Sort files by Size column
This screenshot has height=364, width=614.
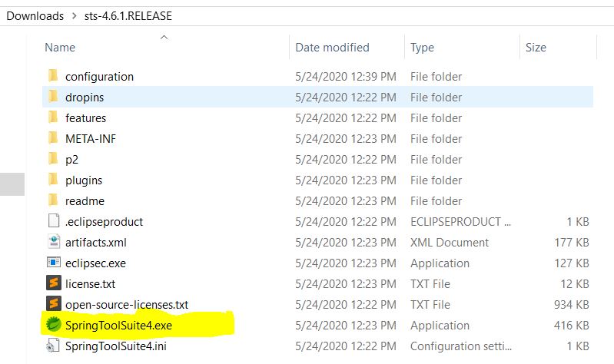(536, 48)
